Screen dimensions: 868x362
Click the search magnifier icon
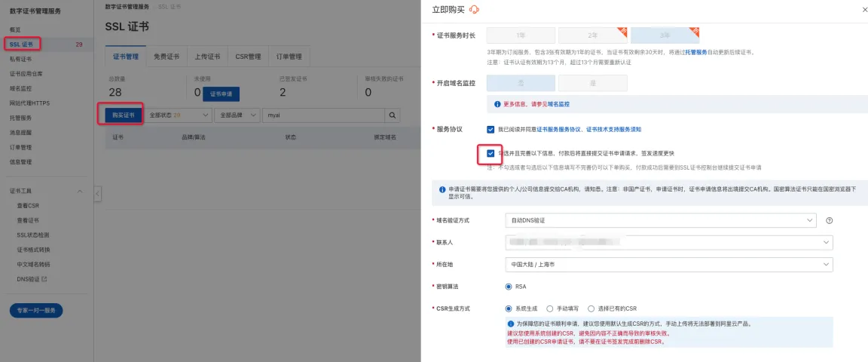(x=393, y=115)
